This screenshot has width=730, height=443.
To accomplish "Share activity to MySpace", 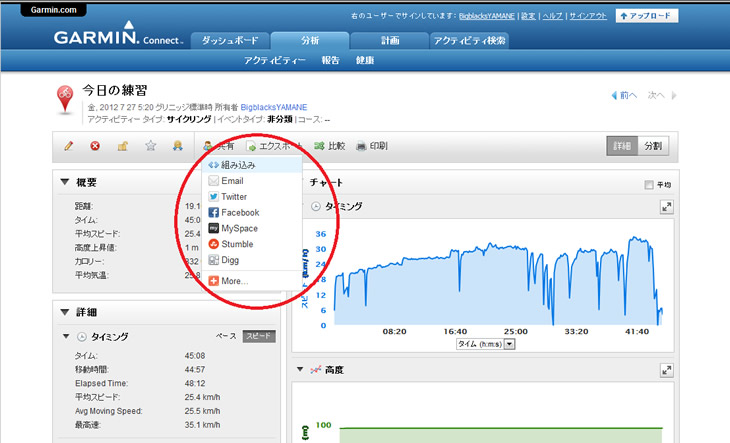I will point(252,228).
